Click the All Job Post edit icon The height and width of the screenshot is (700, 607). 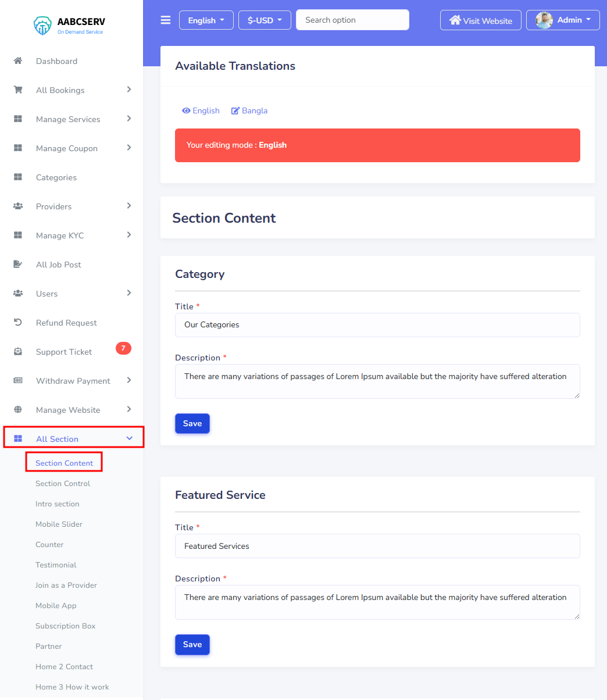click(x=18, y=265)
